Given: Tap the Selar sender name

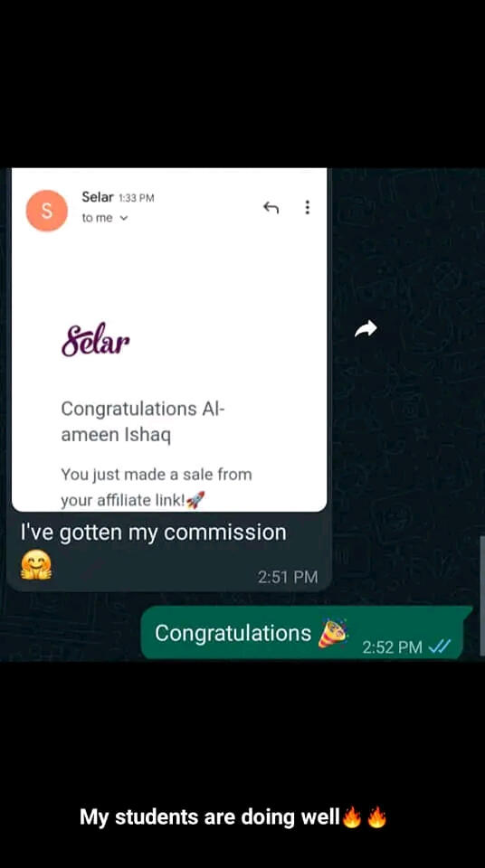Looking at the screenshot, I should [98, 196].
